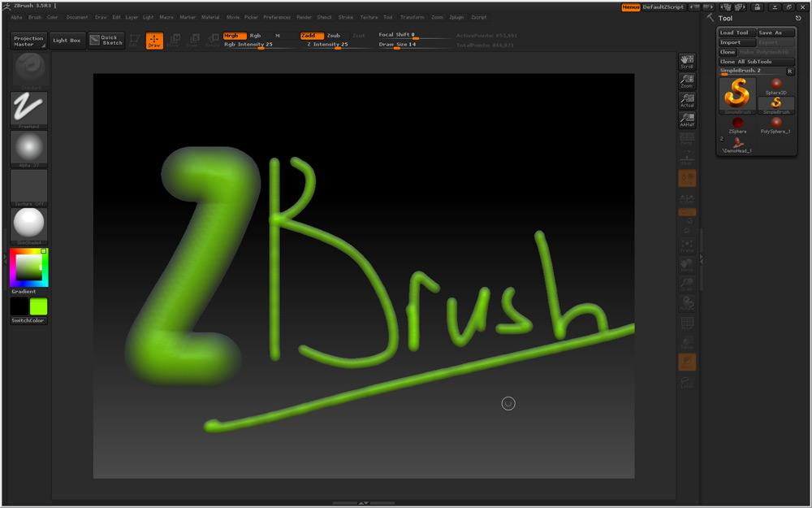
Task: Select the Sphere3D tool
Action: (x=775, y=86)
